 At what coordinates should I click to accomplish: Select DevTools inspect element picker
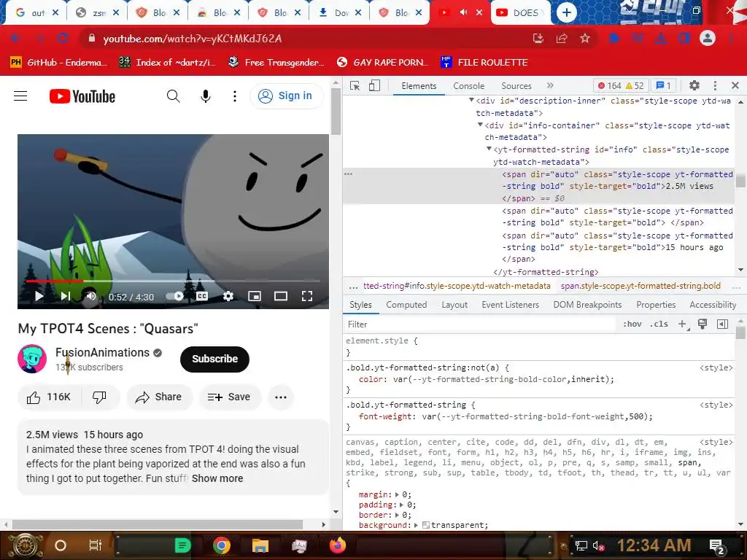click(x=355, y=86)
